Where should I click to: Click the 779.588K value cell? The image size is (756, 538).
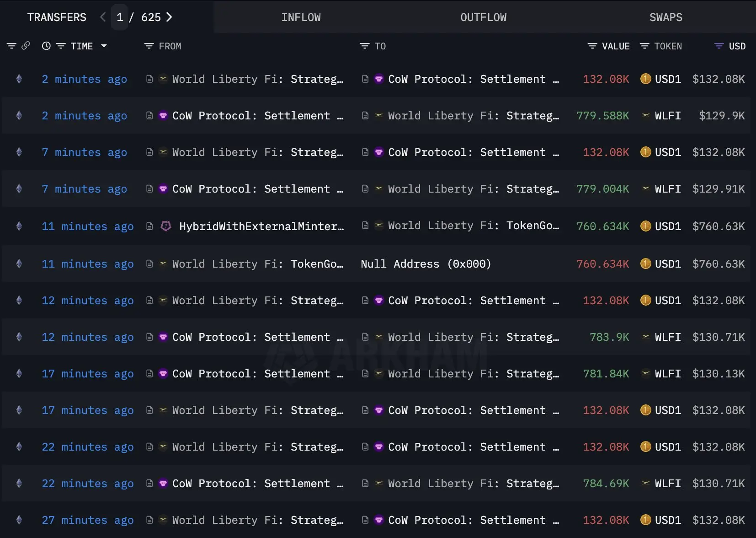click(603, 116)
